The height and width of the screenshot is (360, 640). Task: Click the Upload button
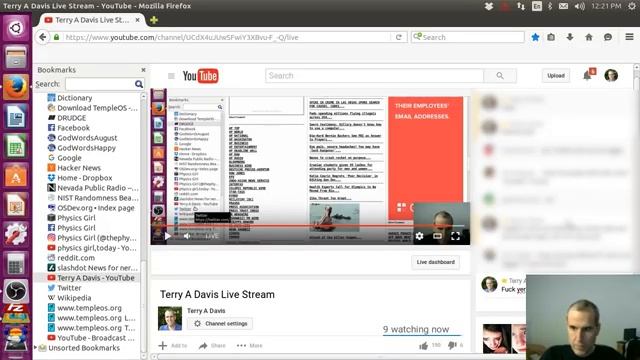pos(556,76)
